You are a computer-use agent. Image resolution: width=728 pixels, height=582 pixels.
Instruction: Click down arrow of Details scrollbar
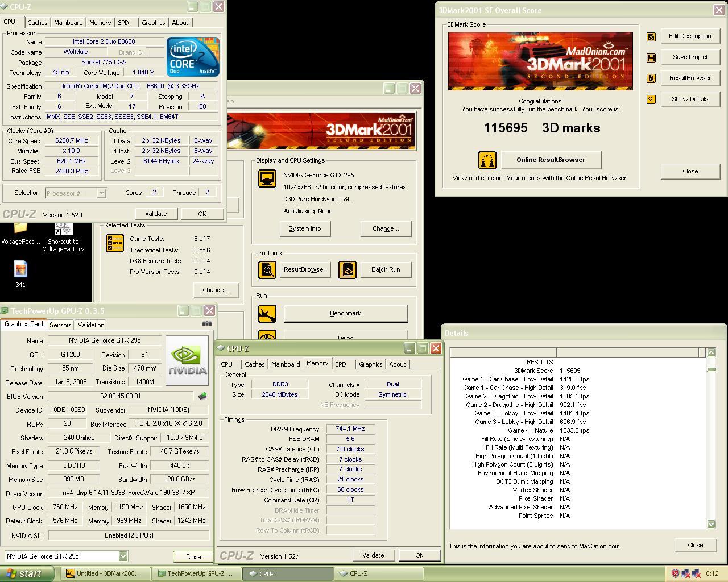pyautogui.click(x=711, y=524)
